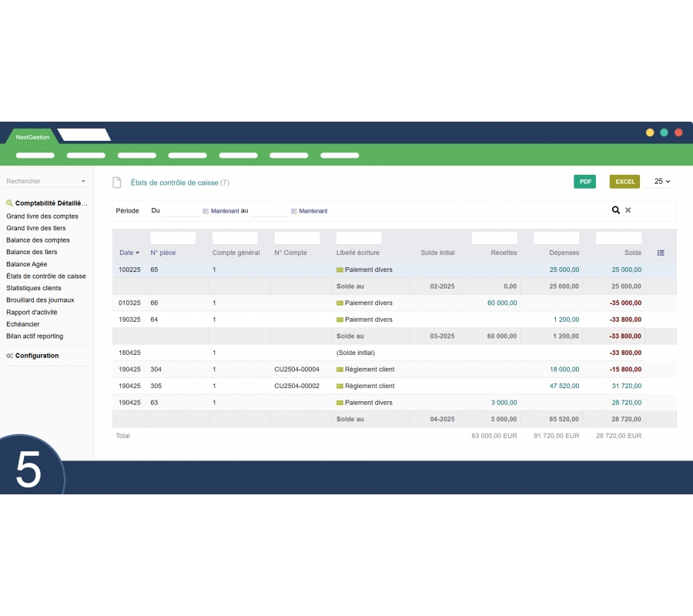Click calendar icon beside the Du date field
The image size is (693, 616).
(x=206, y=211)
